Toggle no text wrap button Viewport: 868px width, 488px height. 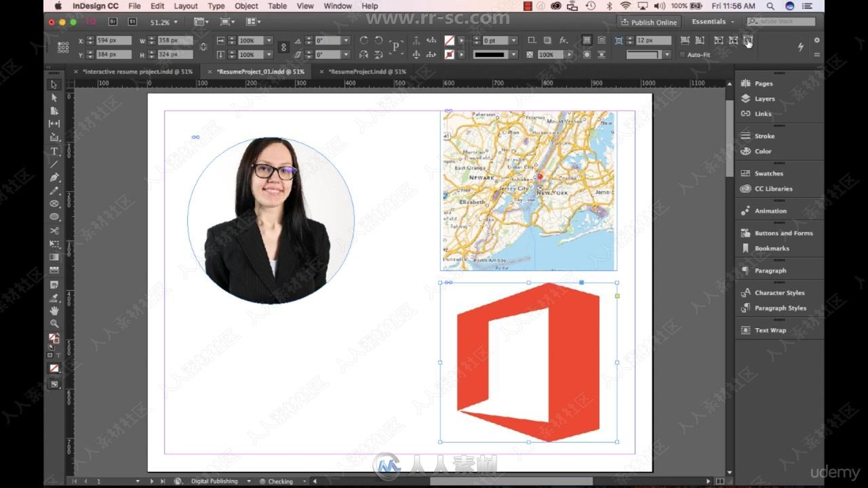(x=587, y=41)
